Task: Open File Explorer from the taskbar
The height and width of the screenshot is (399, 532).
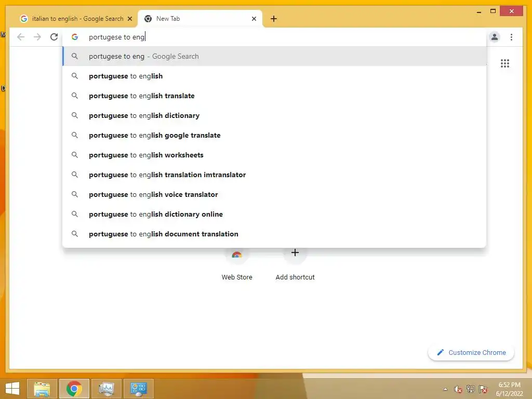Action: [x=42, y=389]
